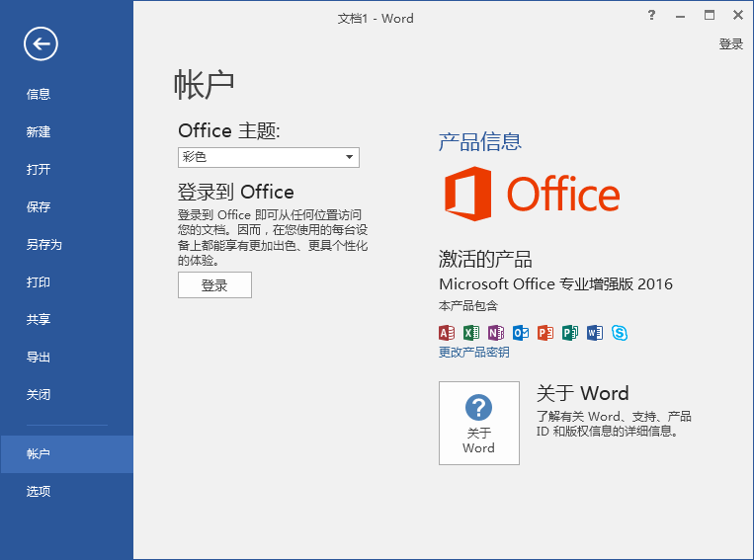Click the Outlook product icon
This screenshot has width=754, height=560.
pos(521,333)
